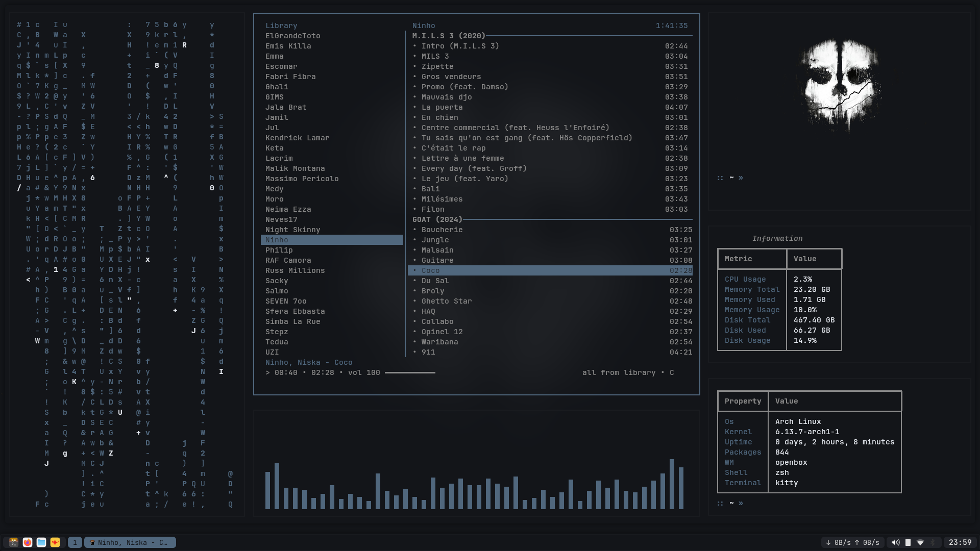Select artist Sfera Ebbasta
Viewport: 980px width, 551px height.
[295, 311]
